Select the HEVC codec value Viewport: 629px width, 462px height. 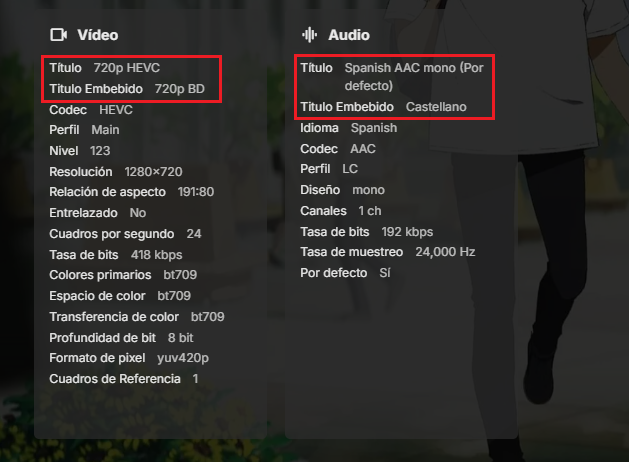(x=116, y=110)
